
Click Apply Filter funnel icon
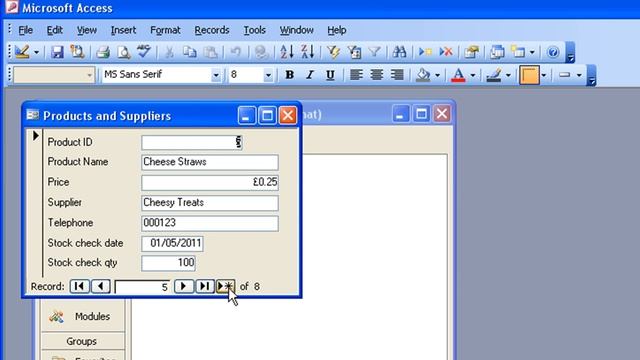tap(374, 52)
